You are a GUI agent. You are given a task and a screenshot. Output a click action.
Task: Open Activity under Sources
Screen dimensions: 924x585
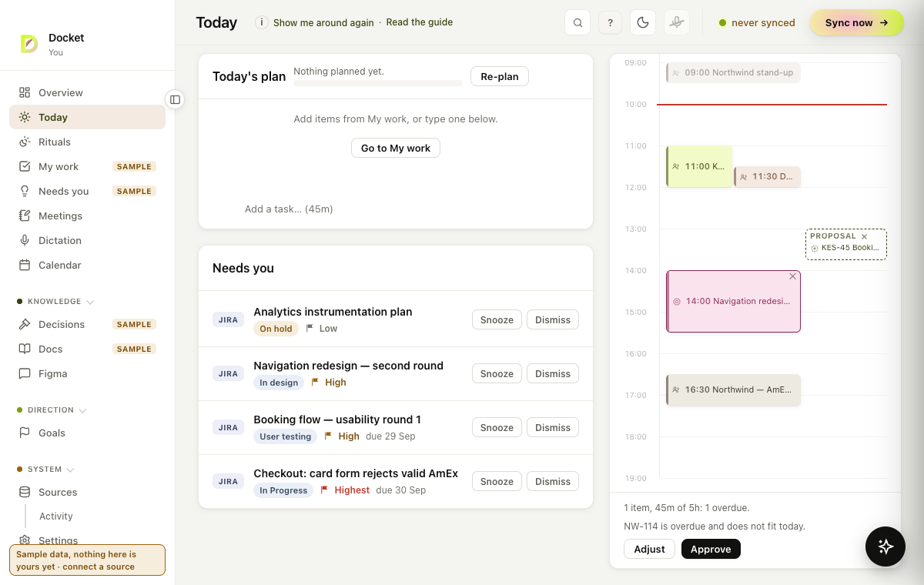56,516
